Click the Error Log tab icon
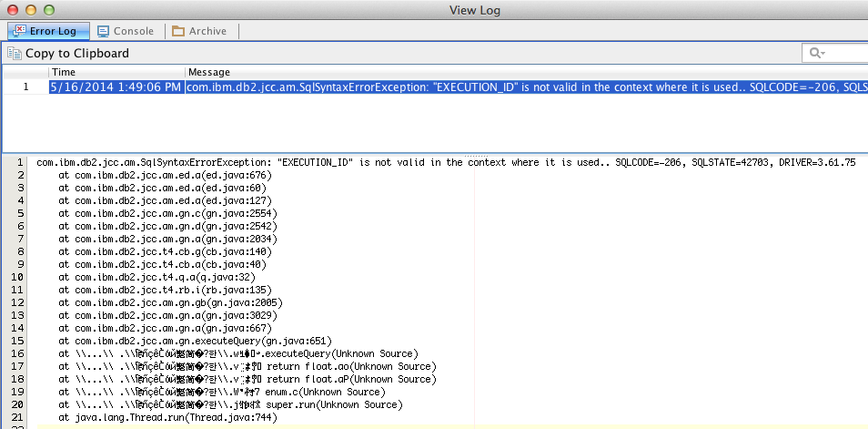Screen dimensions: 868x429 tap(19, 31)
